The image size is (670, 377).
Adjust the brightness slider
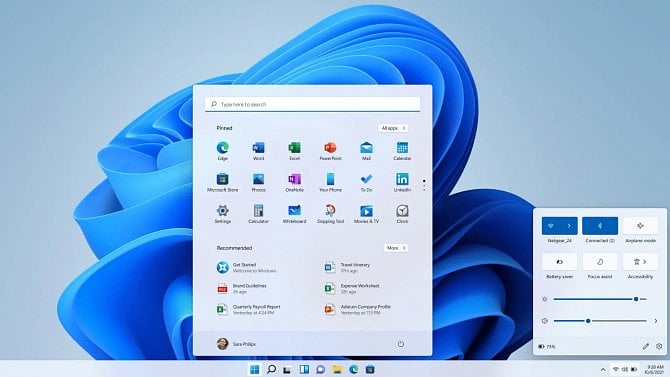(600, 299)
